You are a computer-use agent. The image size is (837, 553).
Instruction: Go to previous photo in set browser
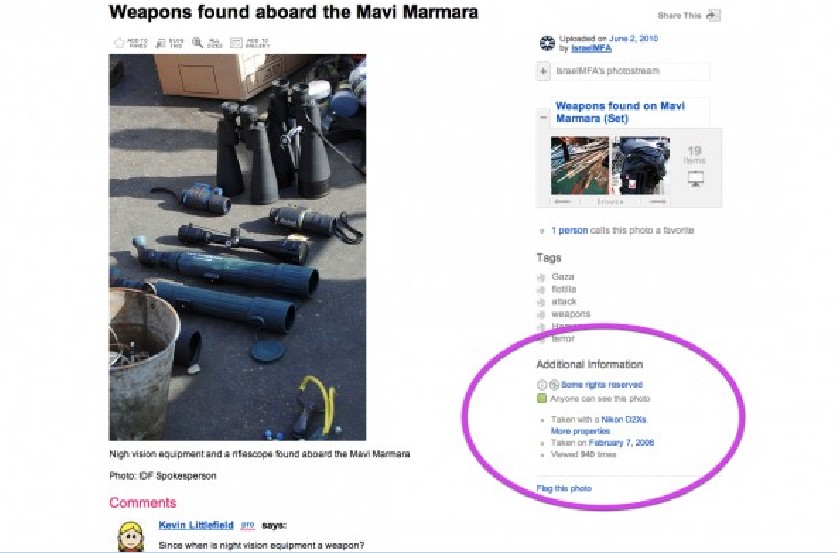point(563,202)
